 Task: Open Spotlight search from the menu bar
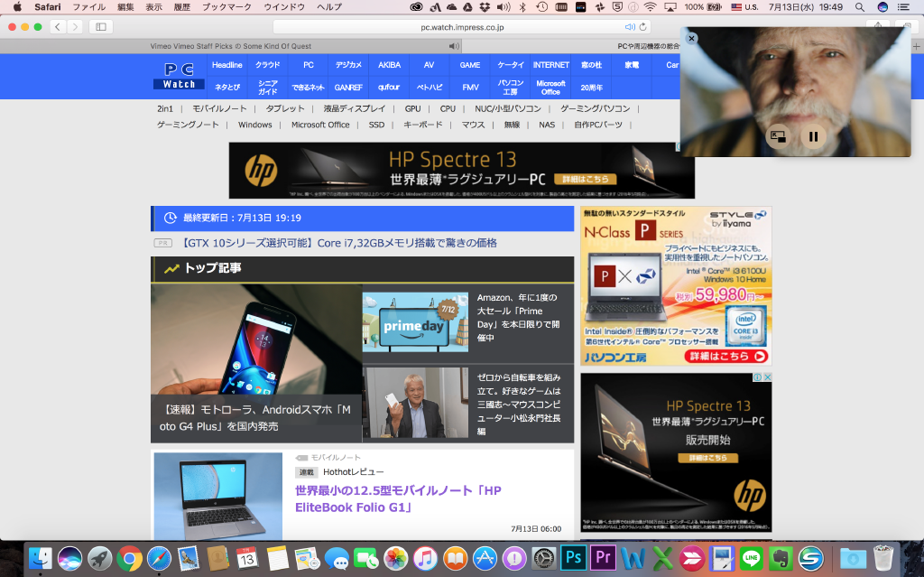[x=858, y=6]
